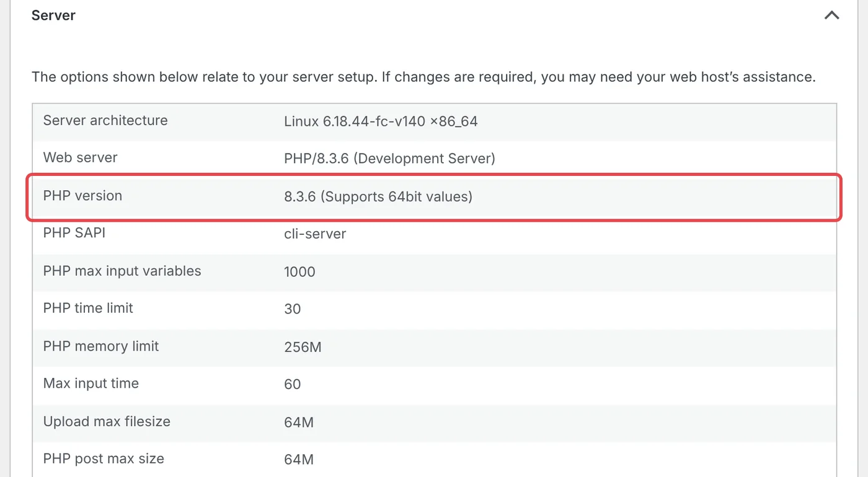The width and height of the screenshot is (868, 477).
Task: Select the 'PHP time limit' label
Action: (88, 308)
